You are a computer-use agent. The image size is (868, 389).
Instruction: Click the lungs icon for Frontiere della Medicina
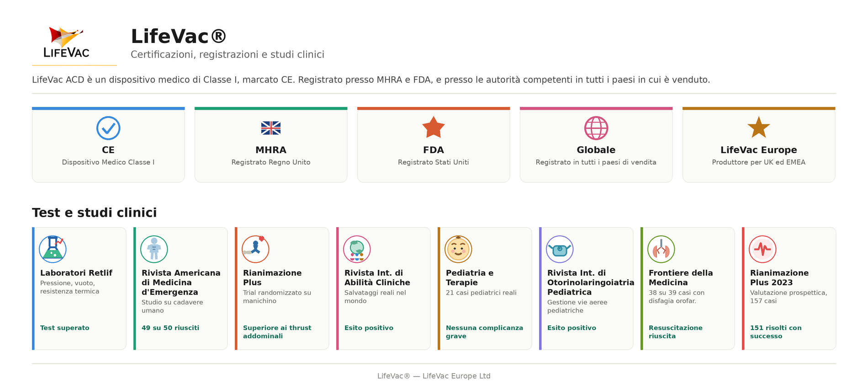pyautogui.click(x=661, y=249)
